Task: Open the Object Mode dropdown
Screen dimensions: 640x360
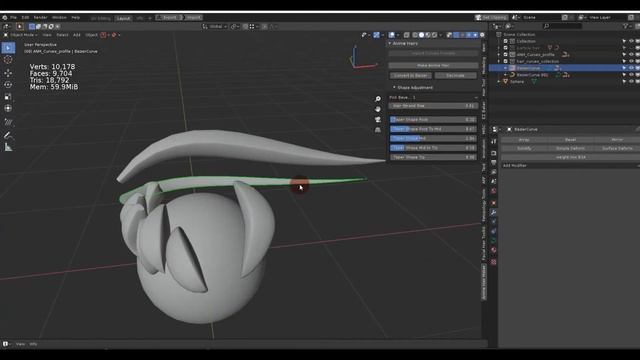Action: point(21,35)
